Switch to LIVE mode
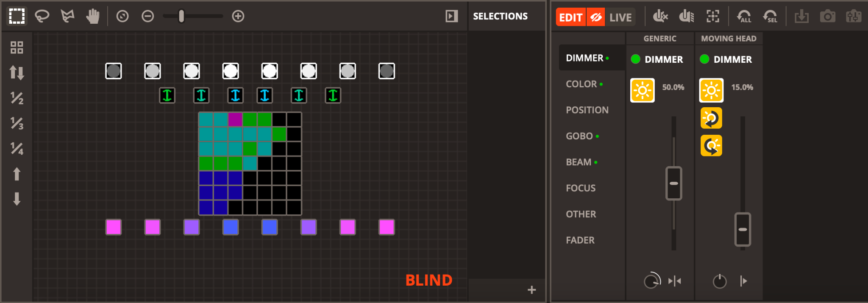The height and width of the screenshot is (303, 868). 620,17
